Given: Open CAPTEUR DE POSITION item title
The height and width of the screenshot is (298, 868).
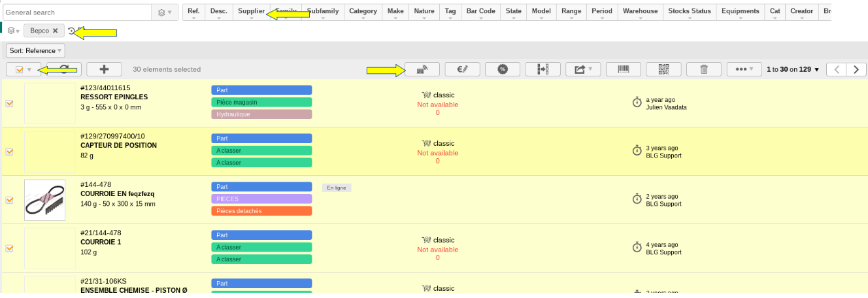Looking at the screenshot, I should pyautogui.click(x=118, y=146).
